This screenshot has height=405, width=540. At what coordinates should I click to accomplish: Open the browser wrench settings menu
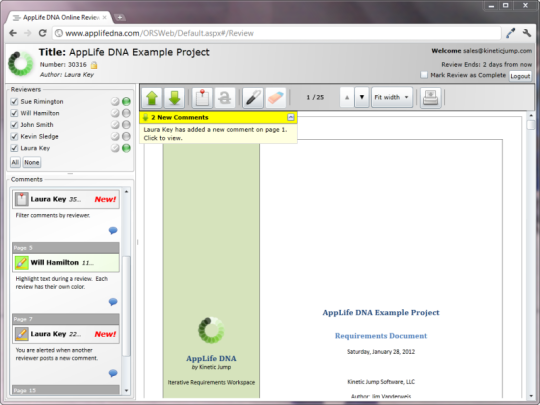(x=527, y=33)
